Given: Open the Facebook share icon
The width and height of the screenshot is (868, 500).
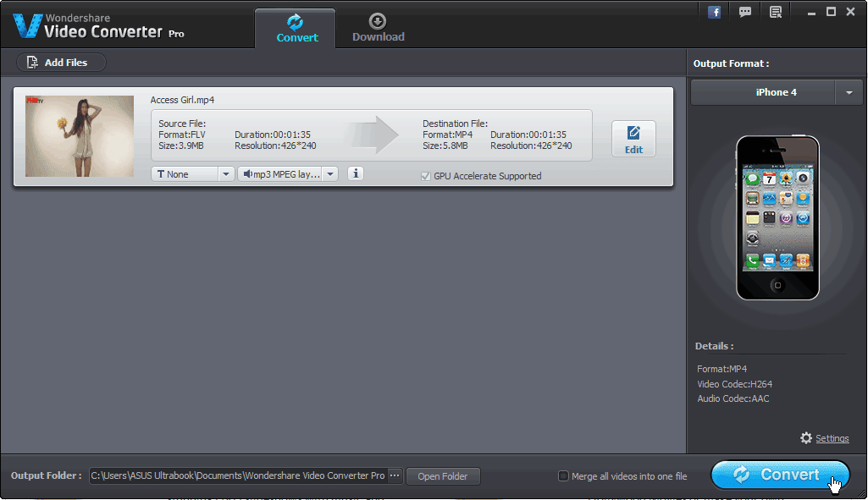Looking at the screenshot, I should 714,12.
